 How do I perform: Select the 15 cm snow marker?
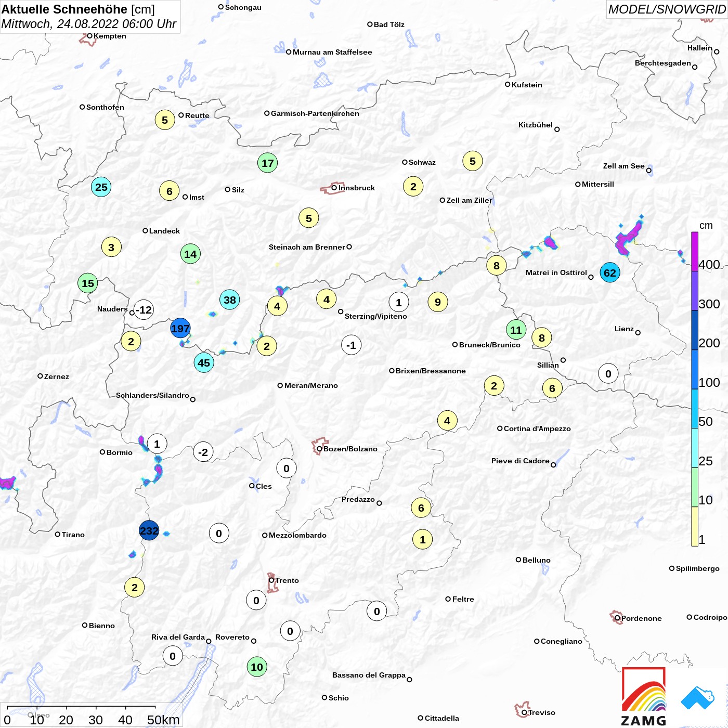(88, 283)
